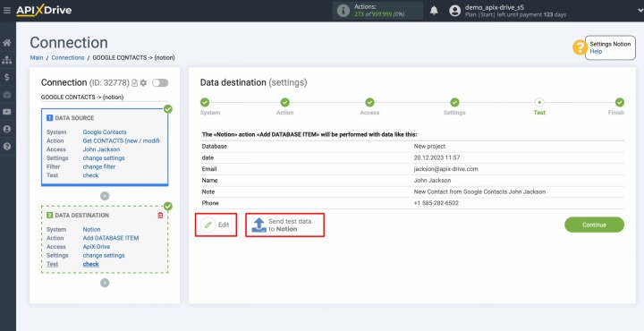The width and height of the screenshot is (644, 331).
Task: Click data source check link
Action: tap(90, 175)
